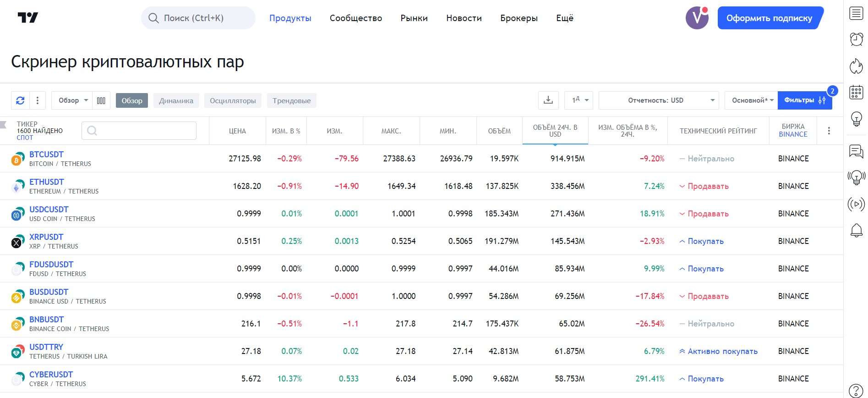Open the ETHUSDT ticker link
The image size is (868, 398).
[46, 182]
